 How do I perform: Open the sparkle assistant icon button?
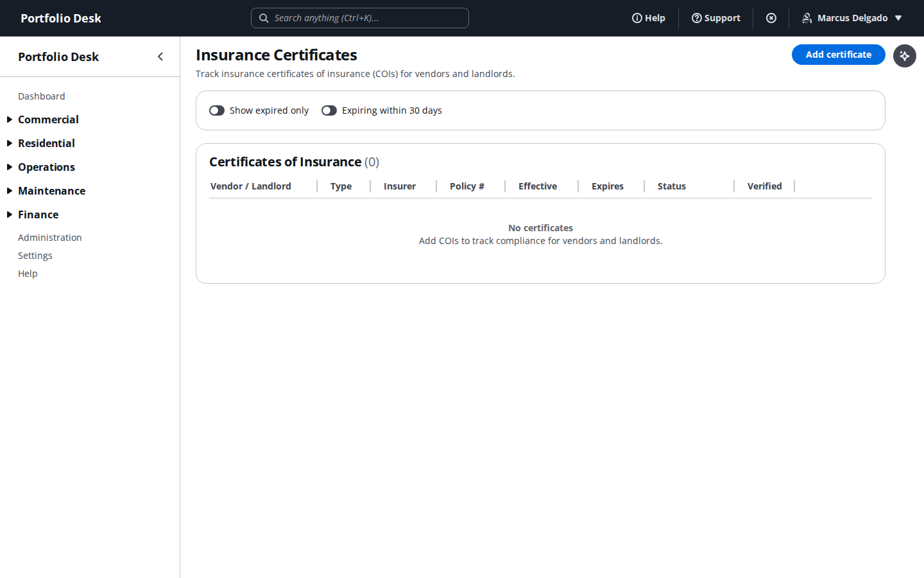pos(905,56)
